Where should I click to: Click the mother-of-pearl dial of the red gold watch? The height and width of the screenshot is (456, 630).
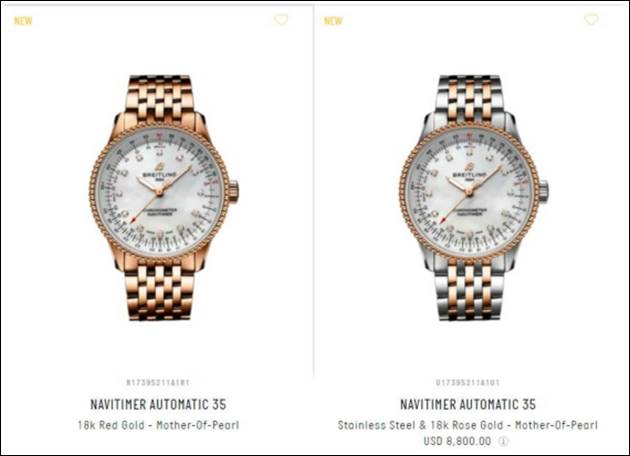click(x=159, y=192)
